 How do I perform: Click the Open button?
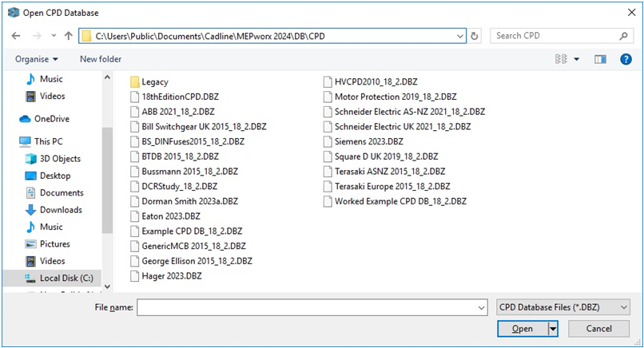(x=523, y=329)
